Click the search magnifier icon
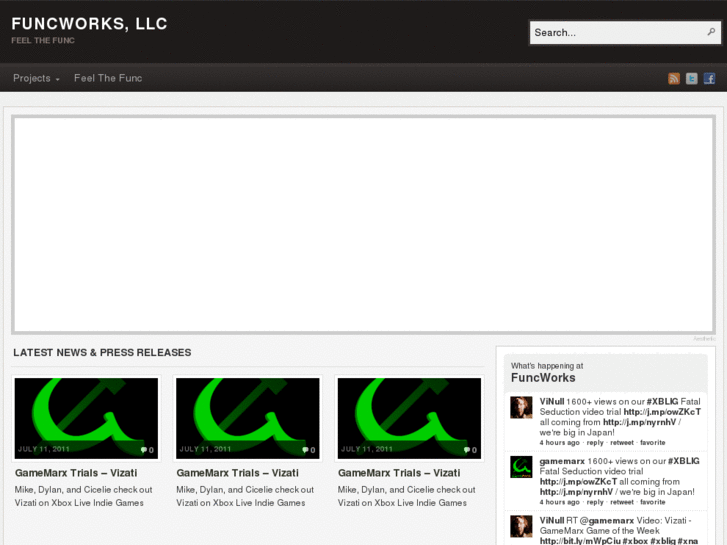Screen dimensions: 727x545 point(711,32)
